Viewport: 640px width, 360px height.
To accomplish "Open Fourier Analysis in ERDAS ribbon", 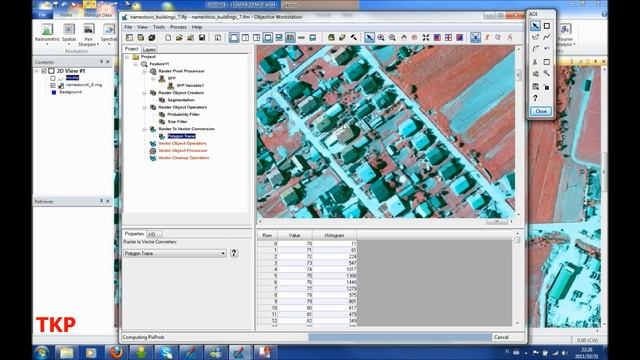I will coord(565,34).
